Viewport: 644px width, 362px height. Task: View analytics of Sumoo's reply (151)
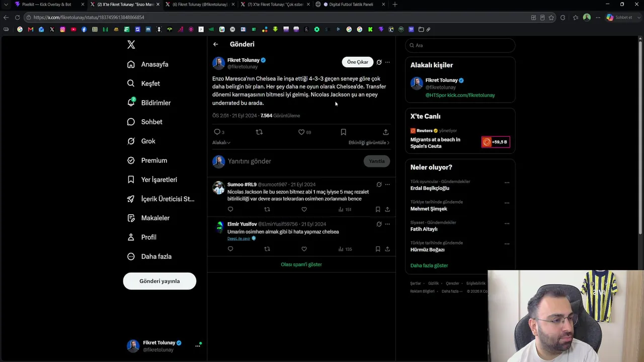click(x=345, y=209)
